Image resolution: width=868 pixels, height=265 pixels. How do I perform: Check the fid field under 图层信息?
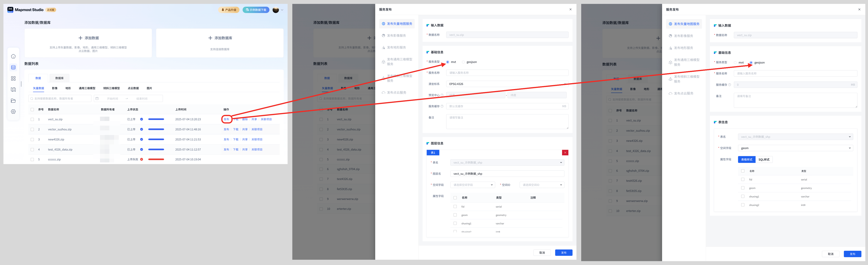coord(455,207)
